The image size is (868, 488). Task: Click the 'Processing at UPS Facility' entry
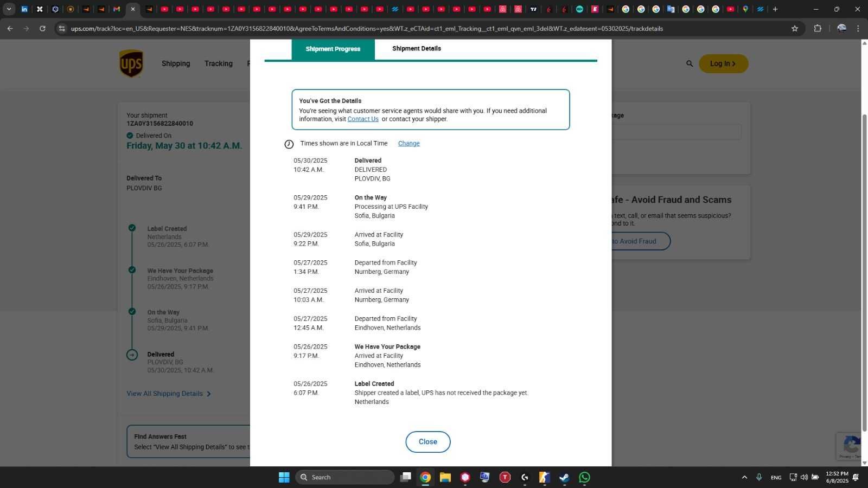click(391, 207)
